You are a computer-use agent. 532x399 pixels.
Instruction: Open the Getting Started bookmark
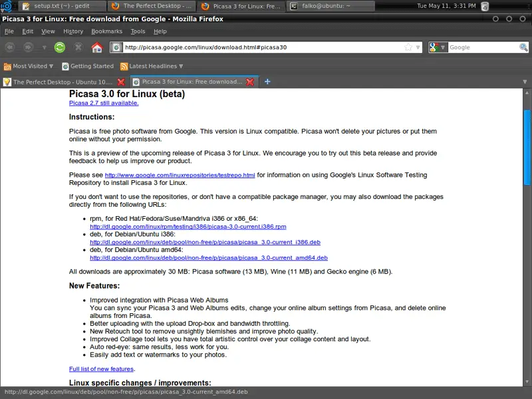(88, 66)
